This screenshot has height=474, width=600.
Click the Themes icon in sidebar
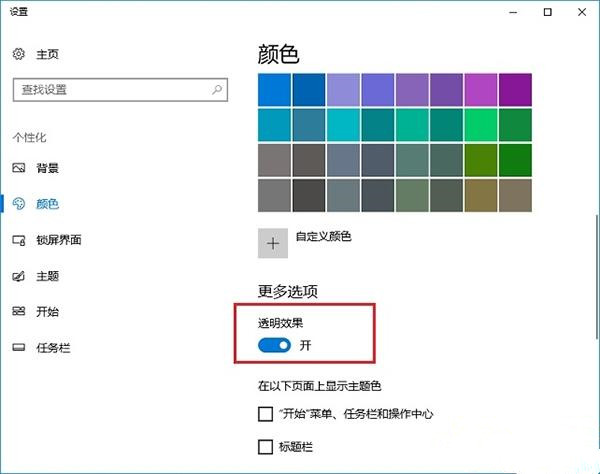[x=19, y=276]
